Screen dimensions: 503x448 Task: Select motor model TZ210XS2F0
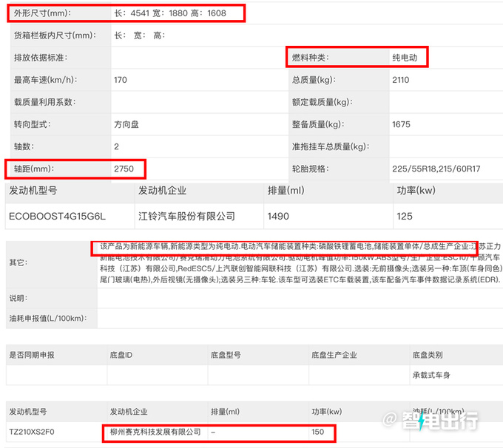(32, 432)
